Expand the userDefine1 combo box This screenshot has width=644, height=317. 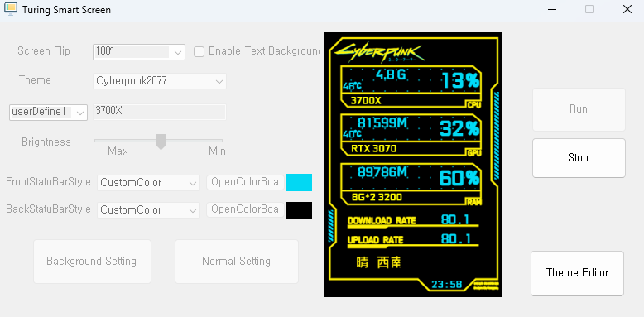[x=49, y=112]
